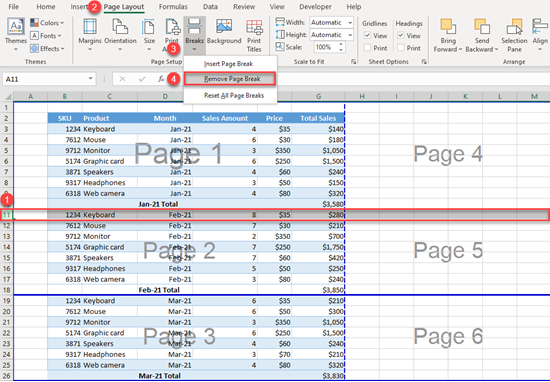The image size is (550, 382).
Task: Click the Orientation icon
Action: 120,27
